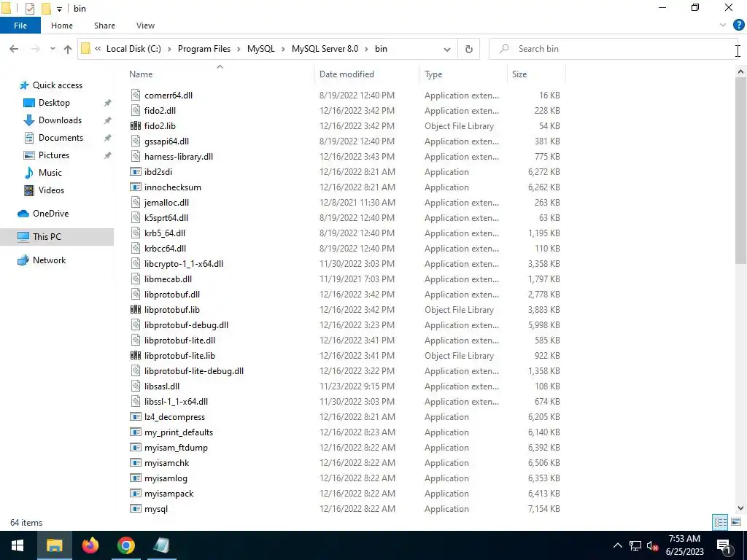Click the Search bin input field

614,49
